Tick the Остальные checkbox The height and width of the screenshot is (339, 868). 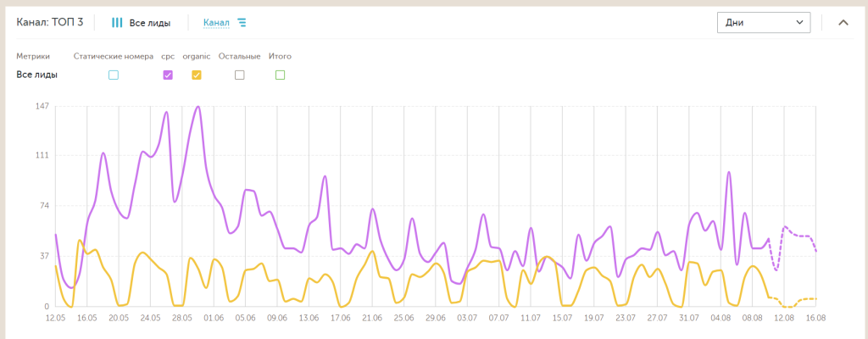click(x=239, y=75)
